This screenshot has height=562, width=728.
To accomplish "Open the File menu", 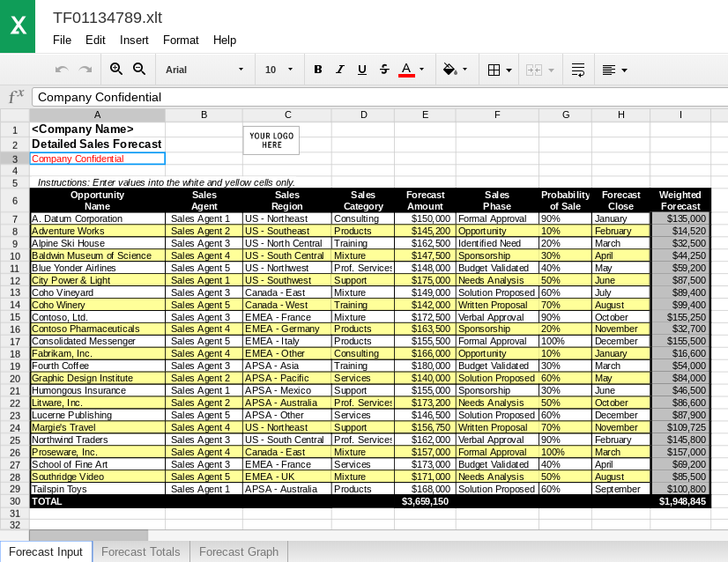I will tap(63, 41).
